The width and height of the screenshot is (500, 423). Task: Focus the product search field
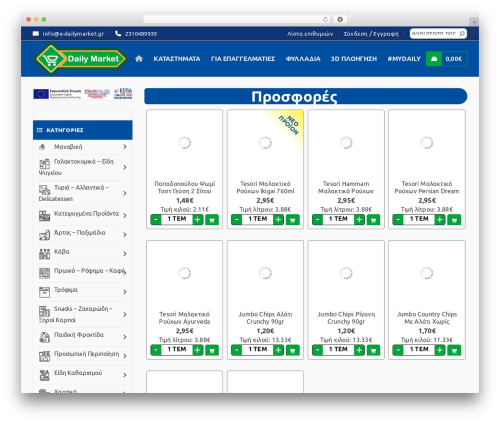coord(434,34)
